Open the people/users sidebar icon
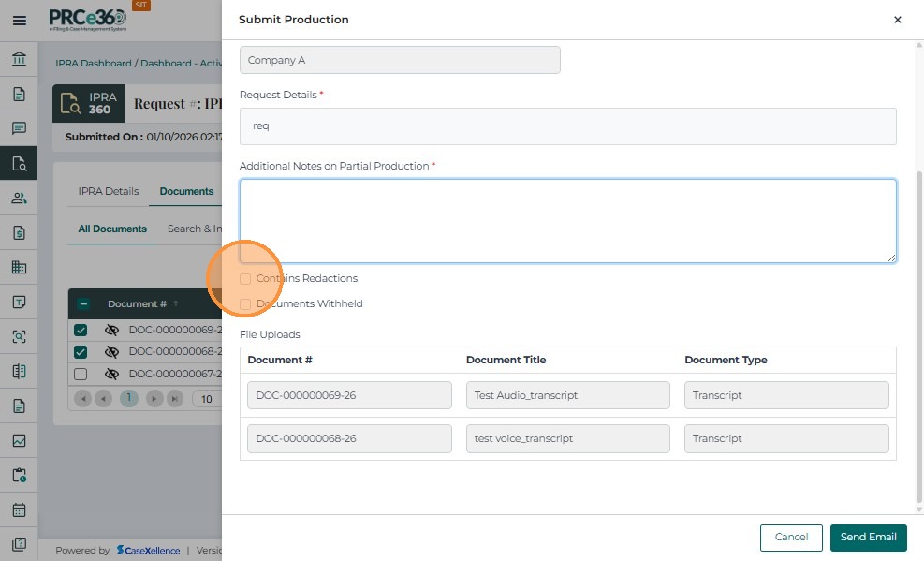924x561 pixels. (19, 198)
